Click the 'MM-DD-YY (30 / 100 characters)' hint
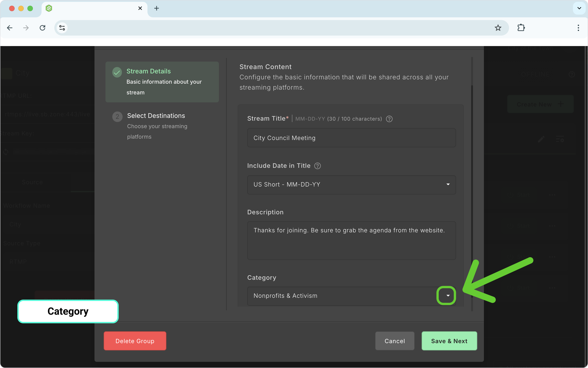Viewport: 588px width, 368px height. tap(338, 119)
